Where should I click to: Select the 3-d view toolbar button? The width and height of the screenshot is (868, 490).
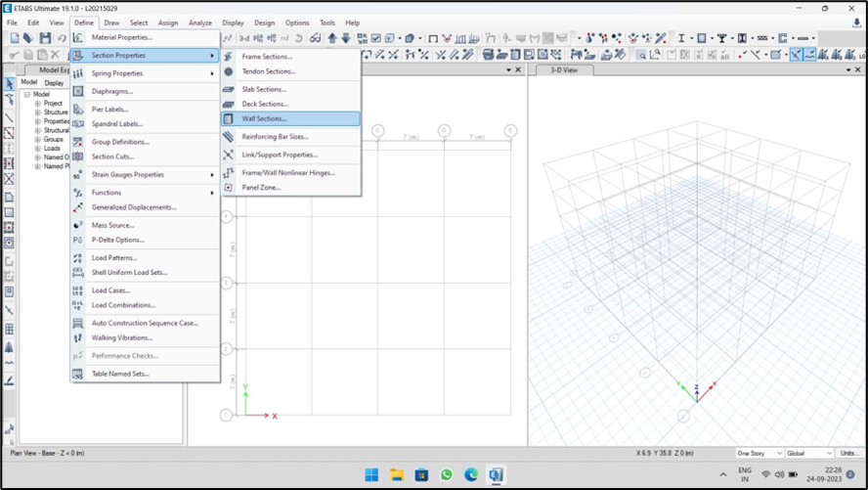[x=244, y=38]
